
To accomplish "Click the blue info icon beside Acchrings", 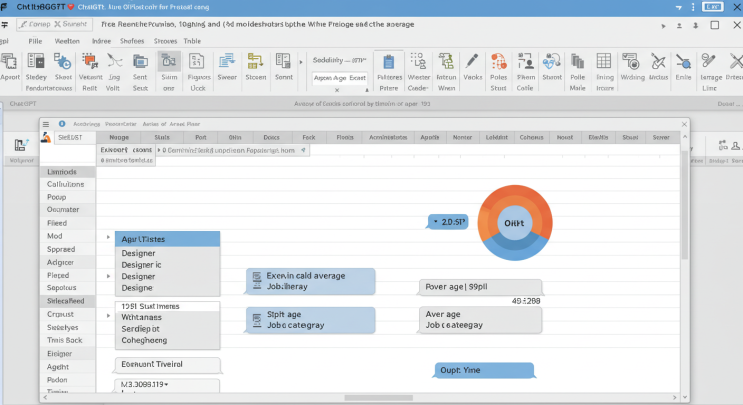I will (x=62, y=124).
